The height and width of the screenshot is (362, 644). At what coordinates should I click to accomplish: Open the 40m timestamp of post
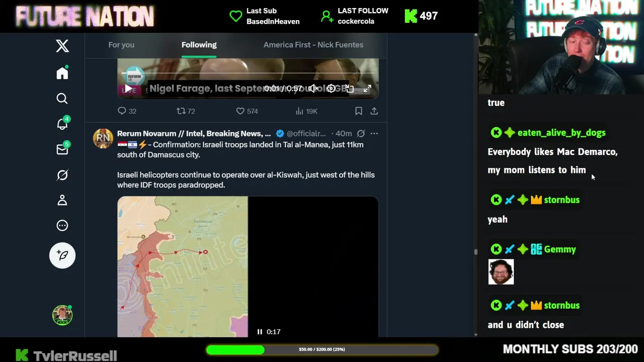point(344,134)
